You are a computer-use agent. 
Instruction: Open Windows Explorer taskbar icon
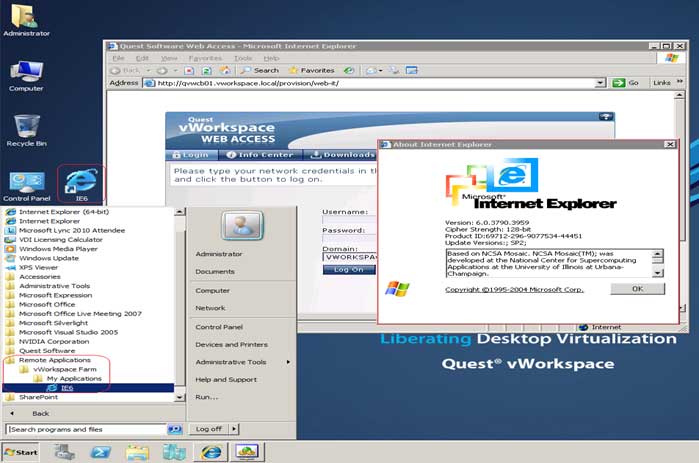(137, 452)
